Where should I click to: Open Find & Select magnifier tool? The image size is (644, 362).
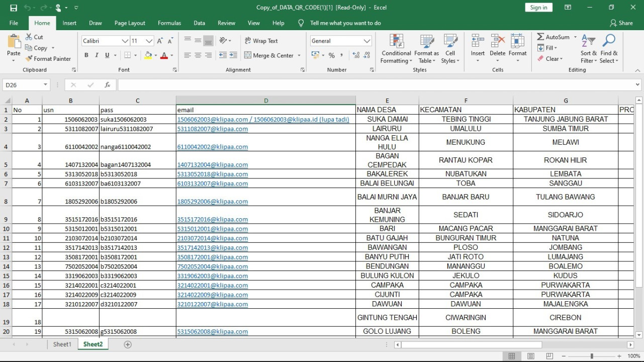[609, 42]
